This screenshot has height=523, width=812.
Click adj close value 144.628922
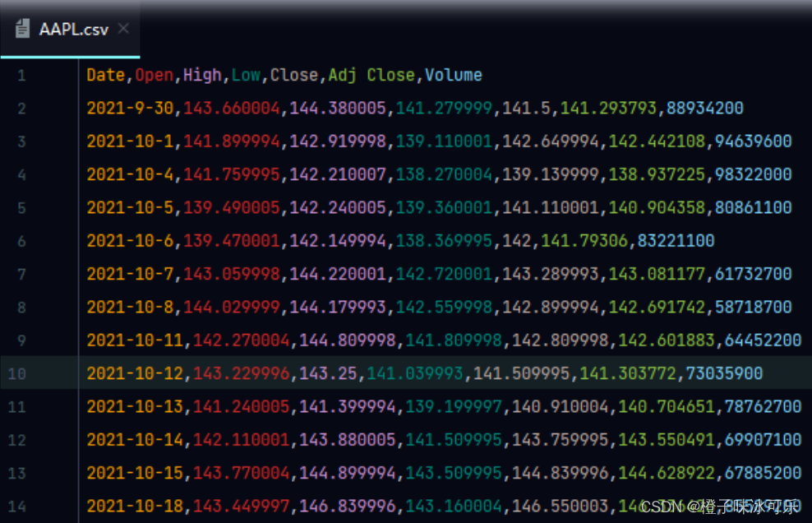[x=667, y=473]
